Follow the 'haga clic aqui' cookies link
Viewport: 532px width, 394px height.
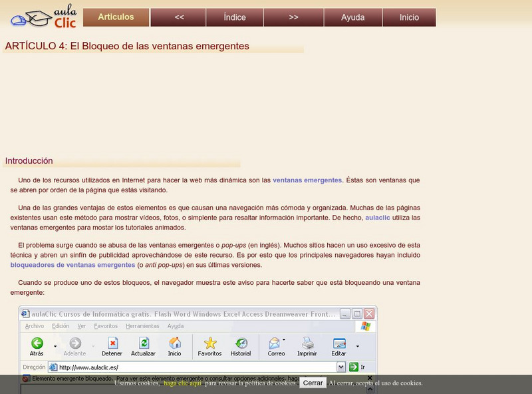(x=182, y=383)
